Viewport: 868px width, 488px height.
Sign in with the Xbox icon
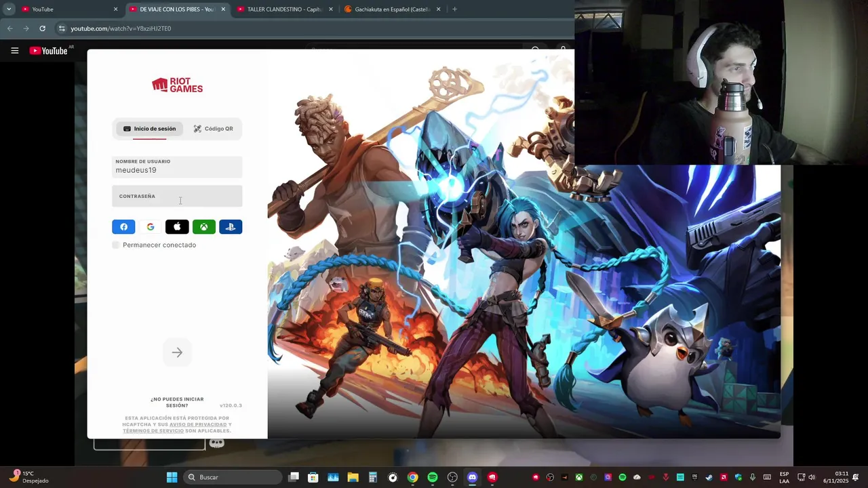click(x=203, y=227)
